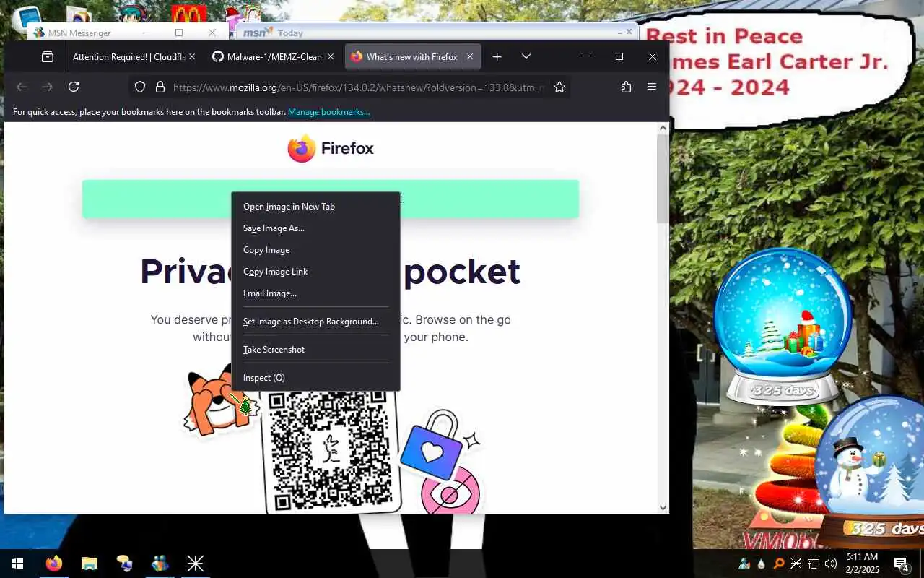
Task: Open MSN Messenger taskbar icon
Action: pyautogui.click(x=160, y=564)
